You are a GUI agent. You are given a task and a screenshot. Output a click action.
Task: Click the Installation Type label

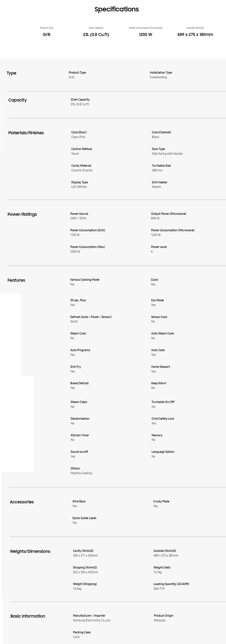pos(161,72)
